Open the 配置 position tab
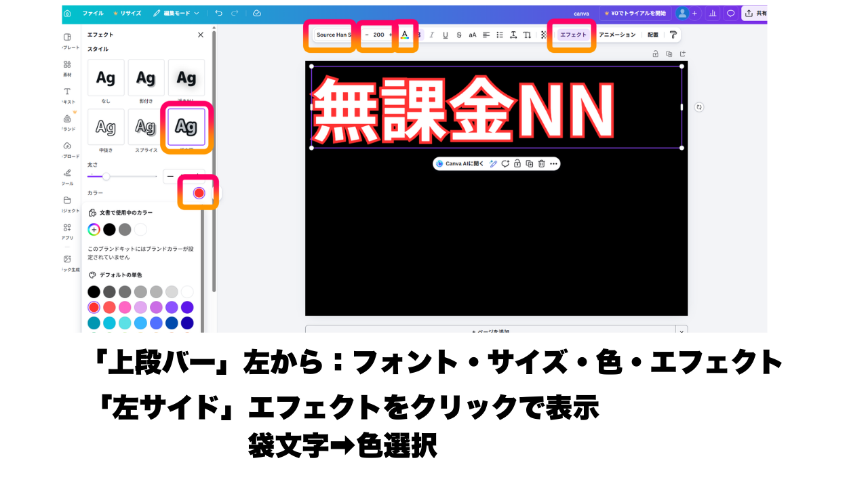The height and width of the screenshot is (488, 868). tap(652, 35)
